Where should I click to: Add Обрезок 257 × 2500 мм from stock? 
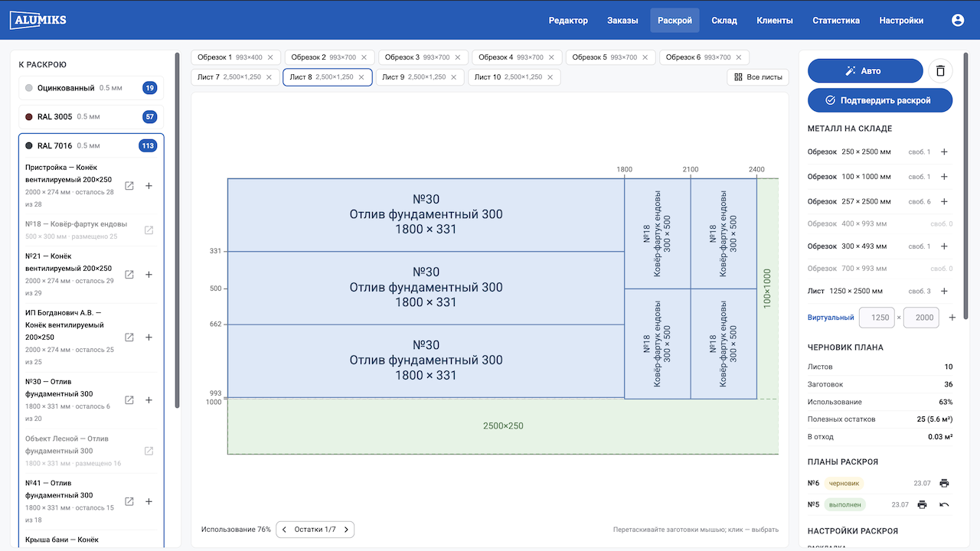click(x=944, y=201)
